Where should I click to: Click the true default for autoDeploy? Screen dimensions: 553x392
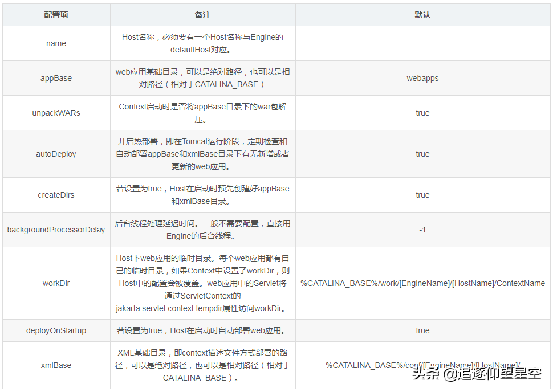(x=422, y=154)
